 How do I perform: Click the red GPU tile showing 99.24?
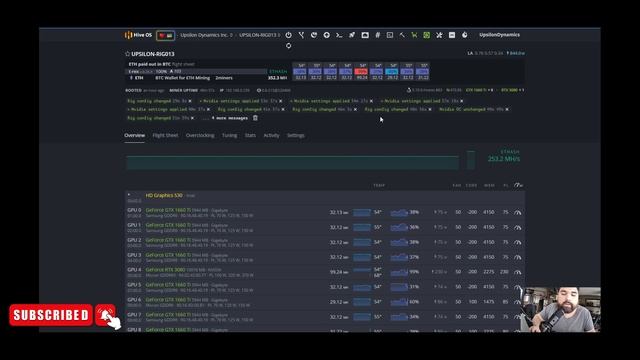[361, 72]
